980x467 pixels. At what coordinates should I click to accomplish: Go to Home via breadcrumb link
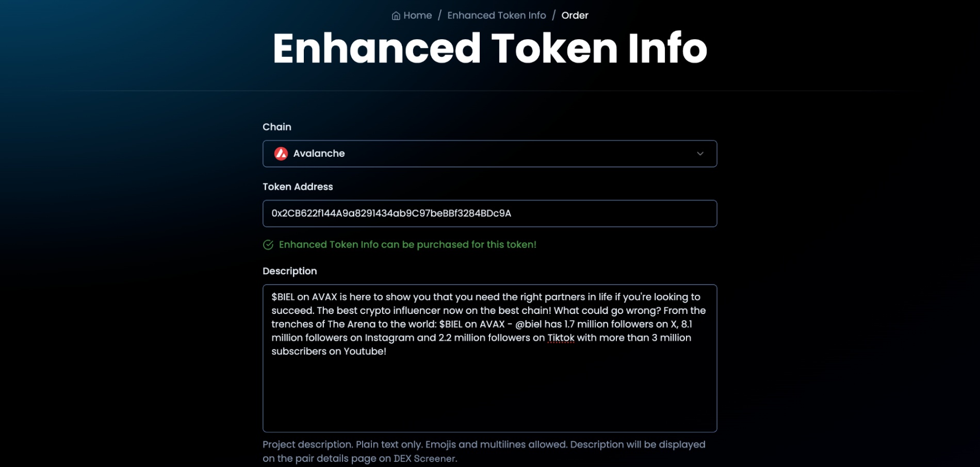pos(417,15)
